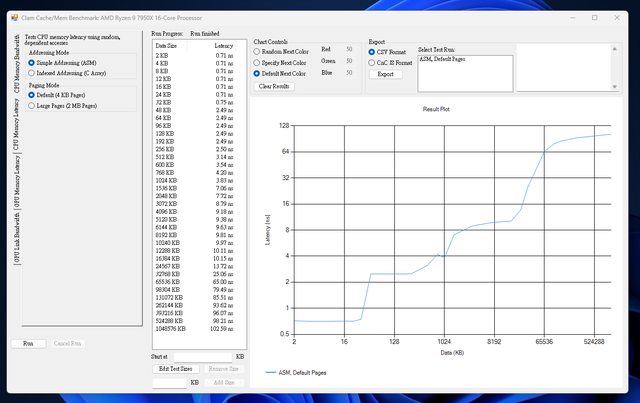This screenshot has height=403, width=640.
Task: Select Default (4 KB Pages) paging mode
Action: [31, 94]
